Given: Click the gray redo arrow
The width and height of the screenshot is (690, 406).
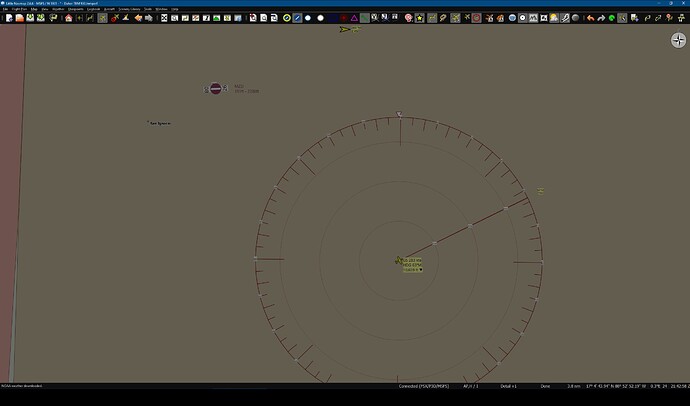Looking at the screenshot, I should point(601,18).
